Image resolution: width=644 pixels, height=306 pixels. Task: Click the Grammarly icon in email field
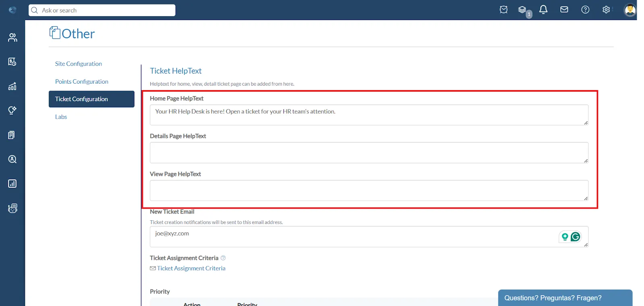[x=576, y=237]
